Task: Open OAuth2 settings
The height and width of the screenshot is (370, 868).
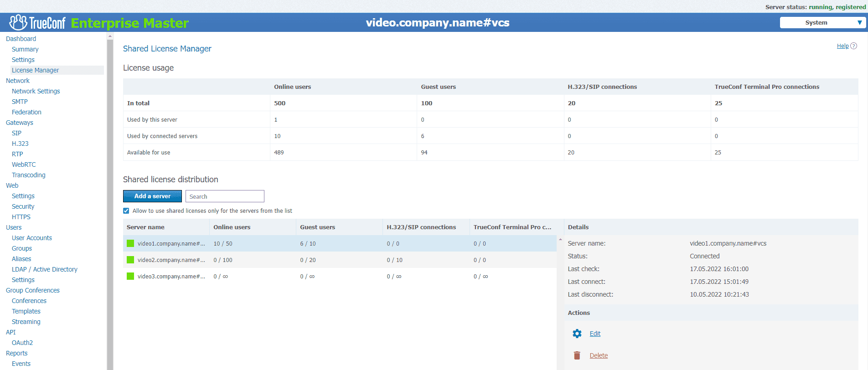Action: pyautogui.click(x=22, y=343)
